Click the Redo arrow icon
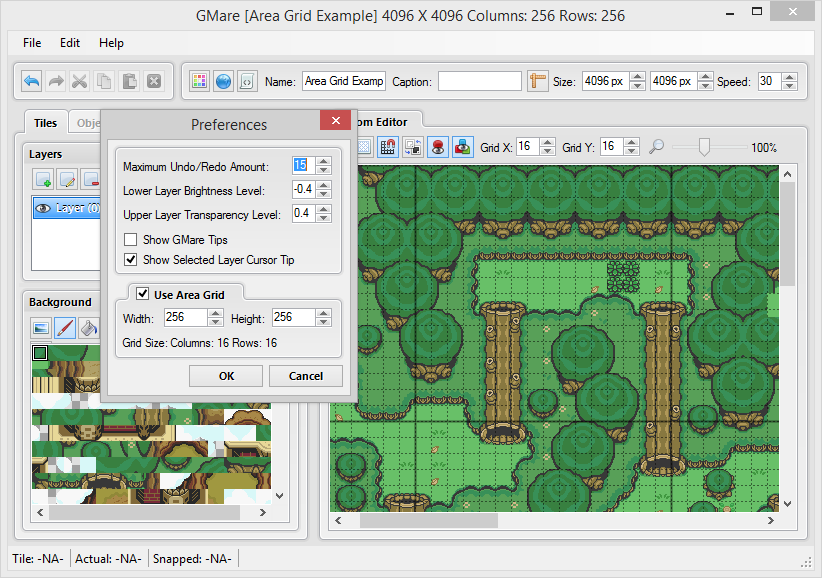Viewport: 822px width, 578px height. click(x=56, y=81)
